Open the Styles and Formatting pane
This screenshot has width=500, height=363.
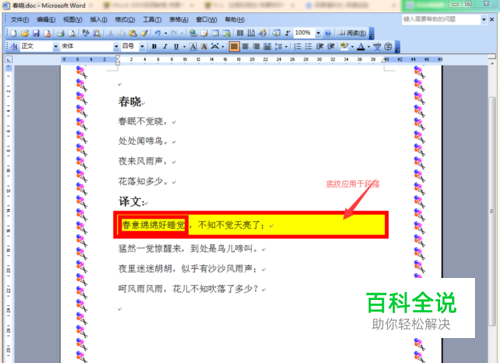tap(14, 46)
